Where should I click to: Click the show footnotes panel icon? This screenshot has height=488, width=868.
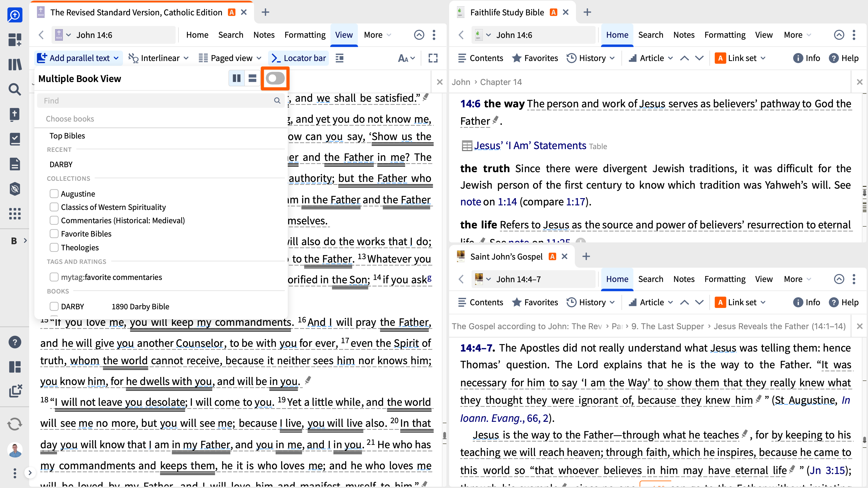click(339, 58)
